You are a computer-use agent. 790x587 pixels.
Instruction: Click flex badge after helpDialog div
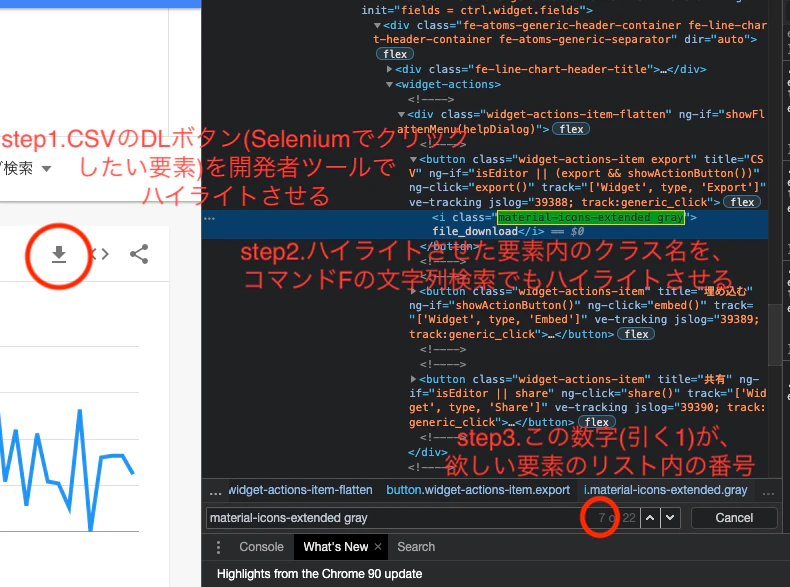click(571, 129)
